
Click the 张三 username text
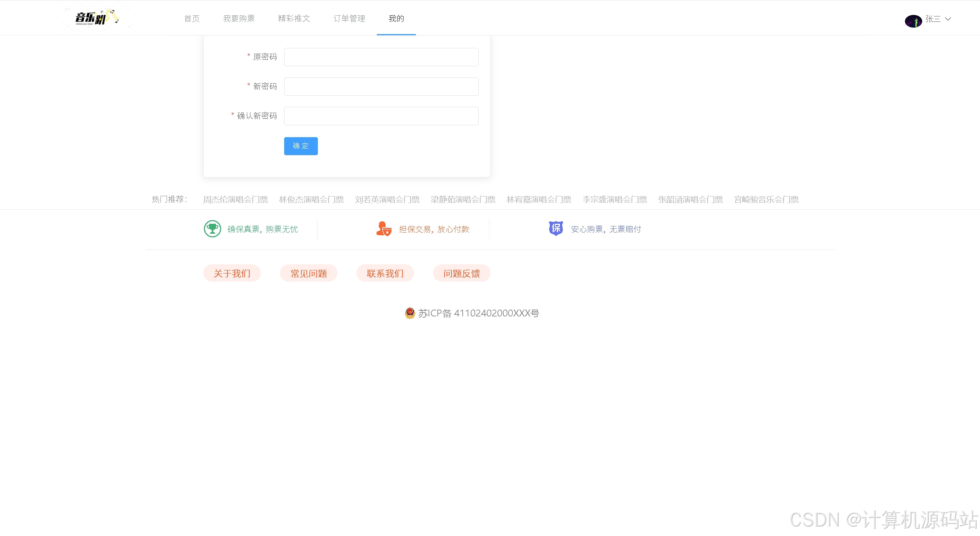pos(933,19)
